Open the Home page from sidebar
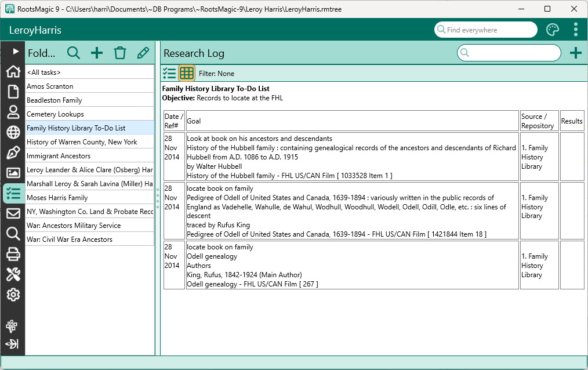This screenshot has width=588, height=370. (x=13, y=71)
